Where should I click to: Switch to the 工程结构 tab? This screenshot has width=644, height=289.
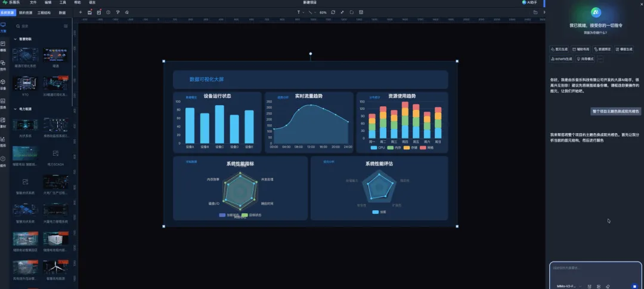(44, 13)
